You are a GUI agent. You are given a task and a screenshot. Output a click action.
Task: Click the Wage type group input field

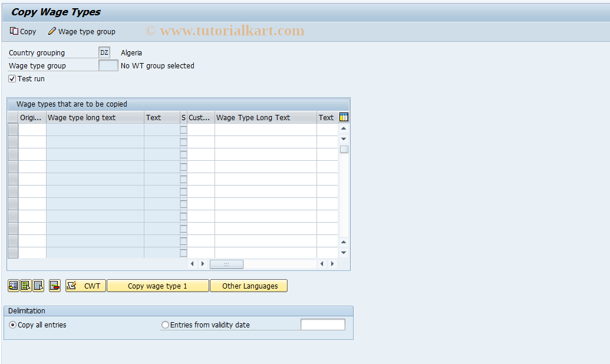108,65
